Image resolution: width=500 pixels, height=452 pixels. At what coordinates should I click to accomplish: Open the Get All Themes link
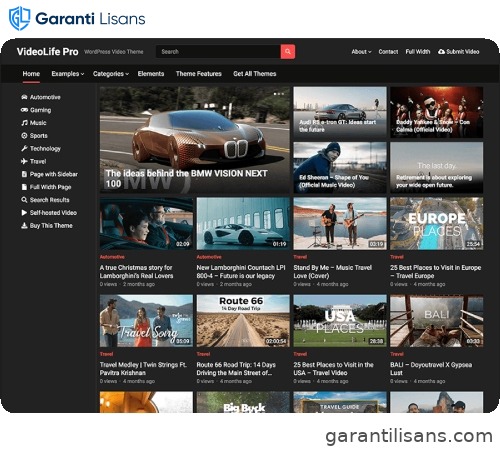coord(255,74)
